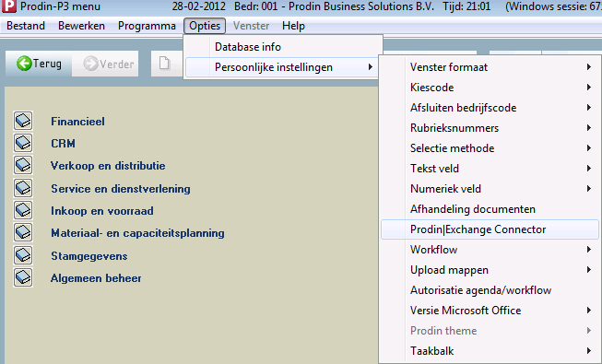Open the Bestand menu
The width and height of the screenshot is (602, 364).
coord(26,26)
